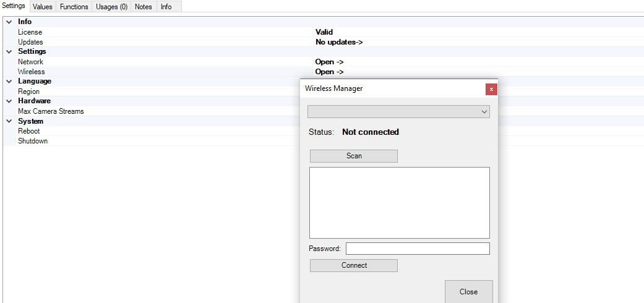Image resolution: width=644 pixels, height=303 pixels.
Task: Select the Usages (0) tab
Action: point(111,7)
